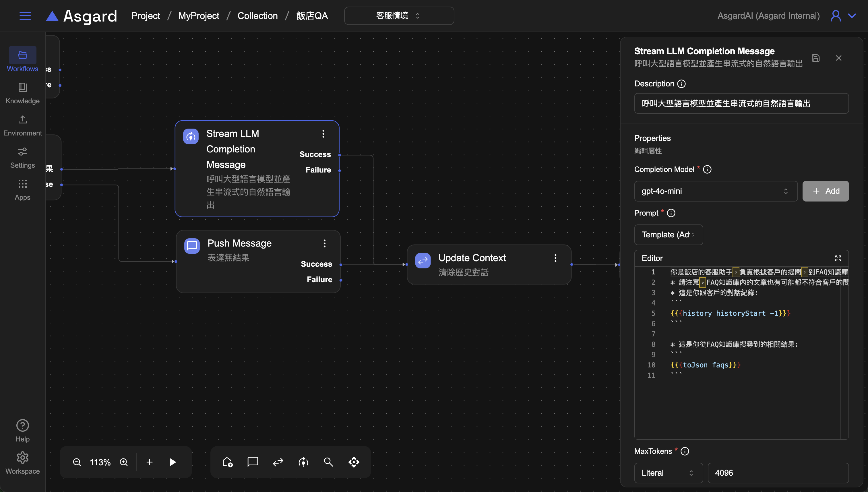Click the save icon in properties panel

point(816,58)
